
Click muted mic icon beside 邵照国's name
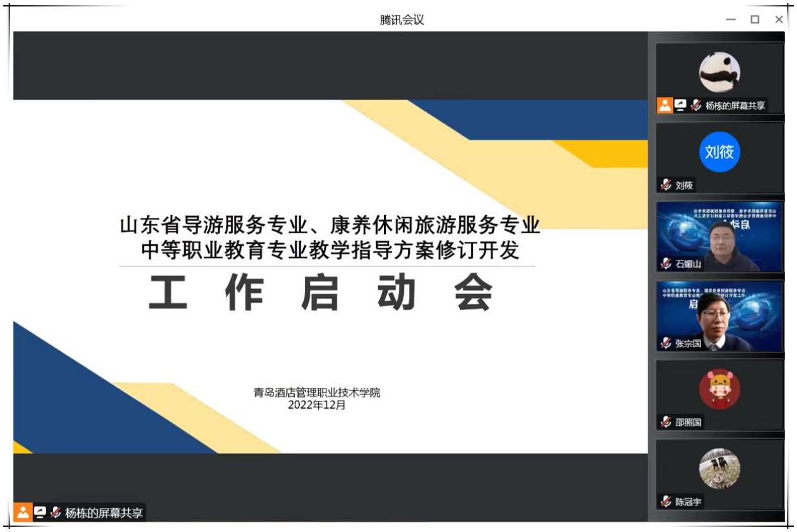666,422
